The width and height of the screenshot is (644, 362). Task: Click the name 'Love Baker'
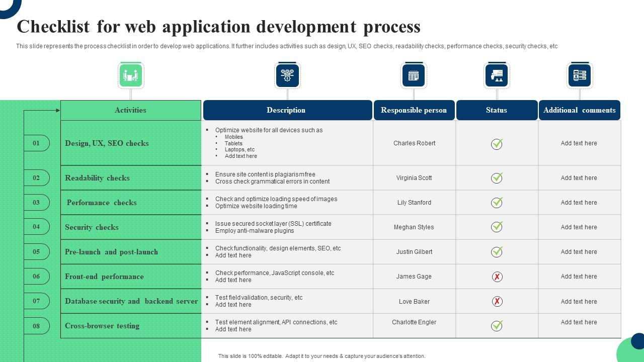coord(414,302)
